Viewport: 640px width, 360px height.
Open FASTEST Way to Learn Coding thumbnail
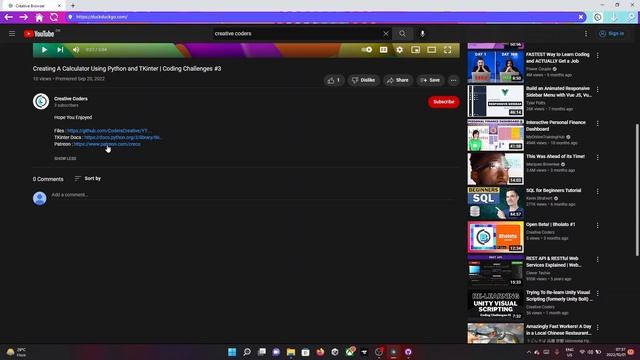(x=496, y=67)
